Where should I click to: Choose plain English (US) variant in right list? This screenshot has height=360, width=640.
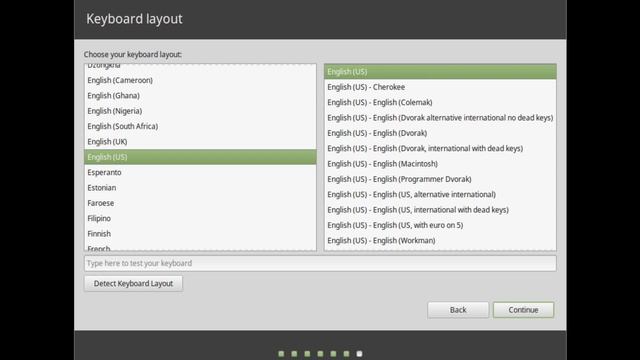point(440,72)
